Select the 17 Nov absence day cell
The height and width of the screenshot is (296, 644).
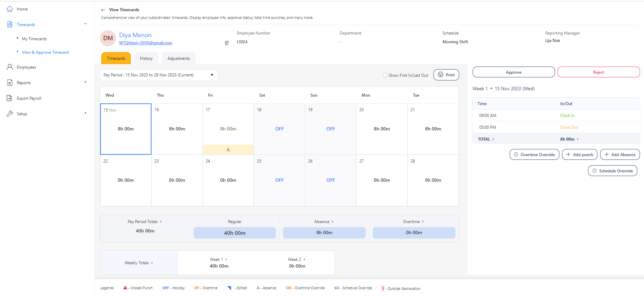pyautogui.click(x=228, y=129)
